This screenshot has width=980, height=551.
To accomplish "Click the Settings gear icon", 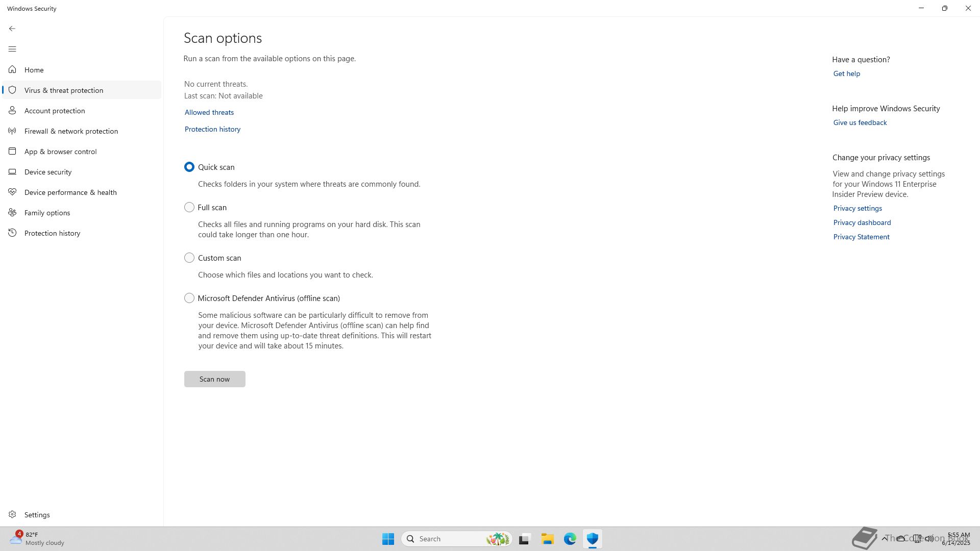I will click(x=12, y=514).
